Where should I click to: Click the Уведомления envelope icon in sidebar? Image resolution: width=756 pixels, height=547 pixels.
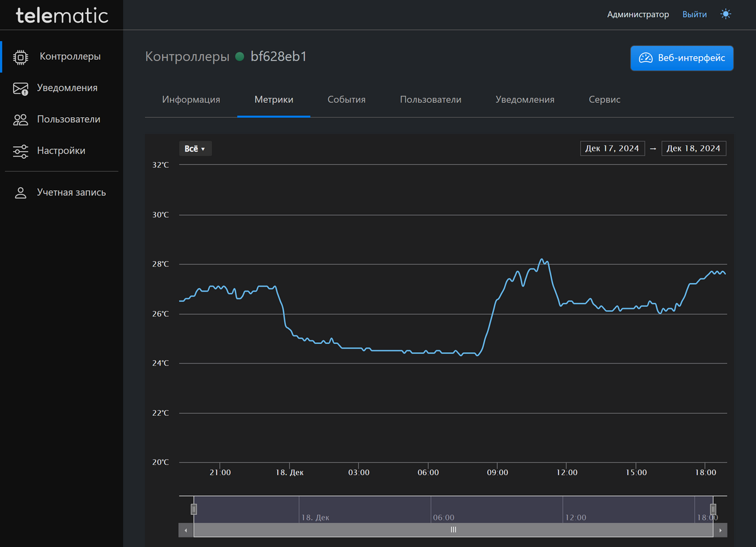(21, 88)
